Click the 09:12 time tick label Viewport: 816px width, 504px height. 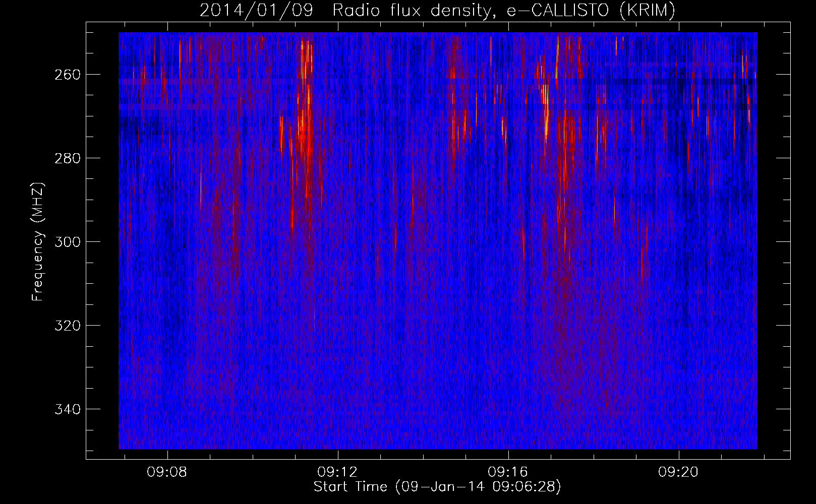coord(337,472)
